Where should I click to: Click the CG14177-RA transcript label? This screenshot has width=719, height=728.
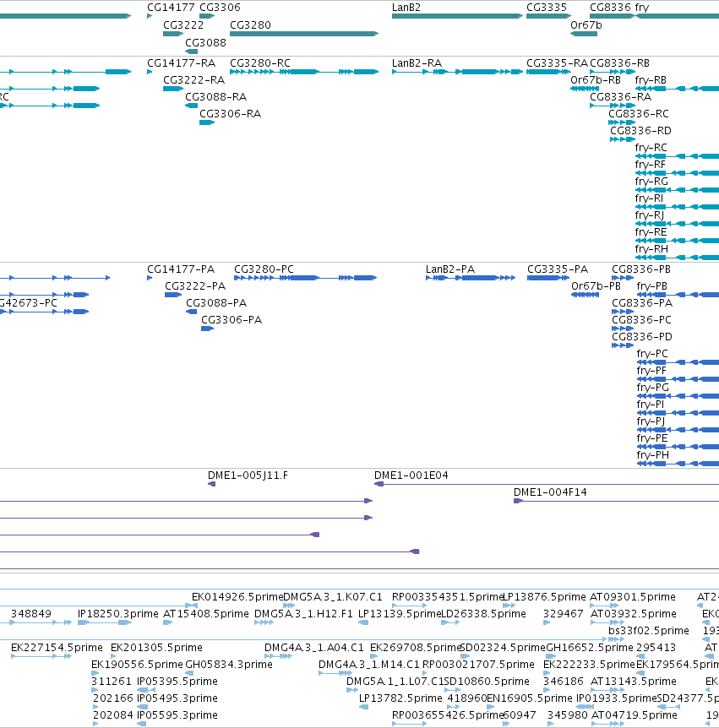[181, 63]
